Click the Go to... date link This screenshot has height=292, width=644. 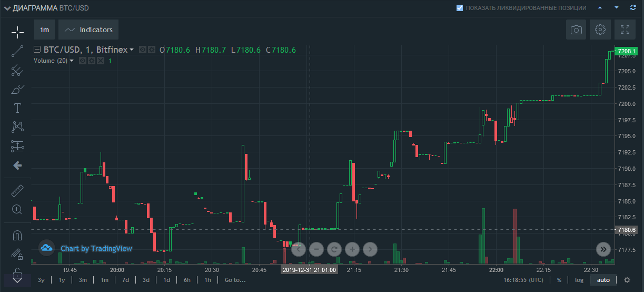[235, 280]
